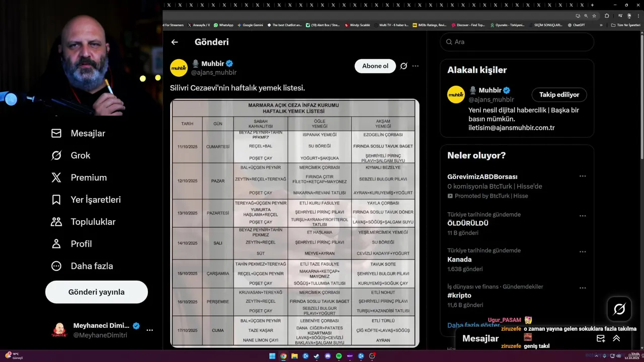
Task: Open the #kripto trending topic
Action: tap(459, 296)
